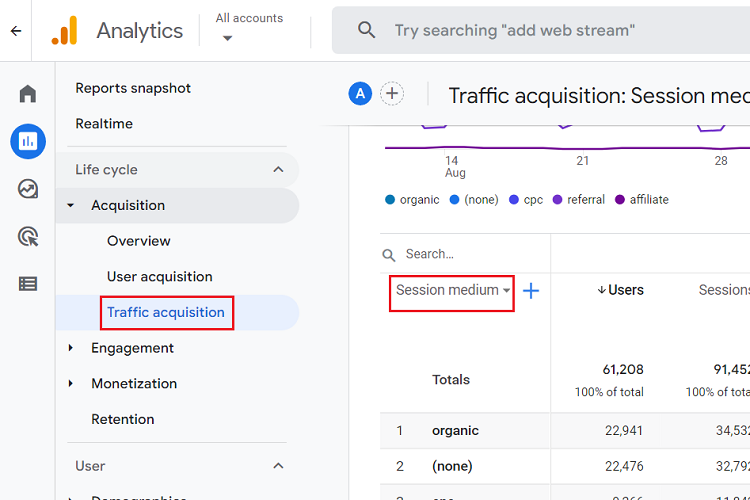Collapse the Acquisition group
The height and width of the screenshot is (500, 750).
(70, 205)
